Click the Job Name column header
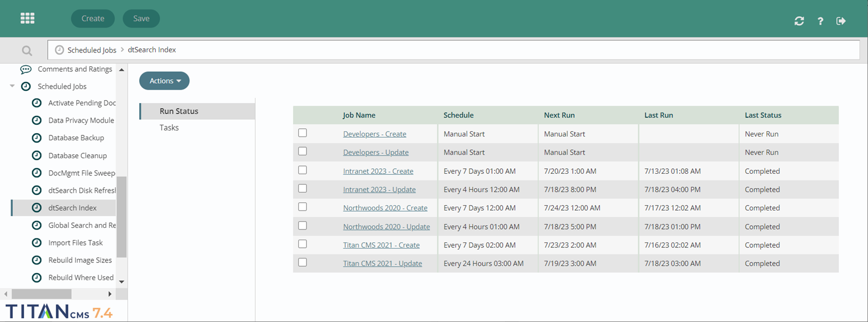This screenshot has width=868, height=322. click(x=359, y=115)
